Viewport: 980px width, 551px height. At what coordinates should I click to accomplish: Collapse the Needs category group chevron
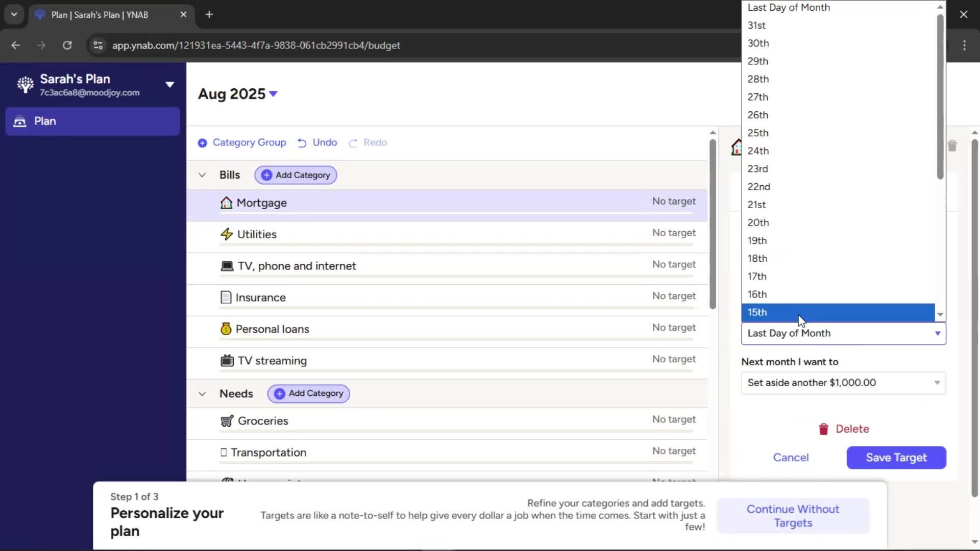coord(202,394)
